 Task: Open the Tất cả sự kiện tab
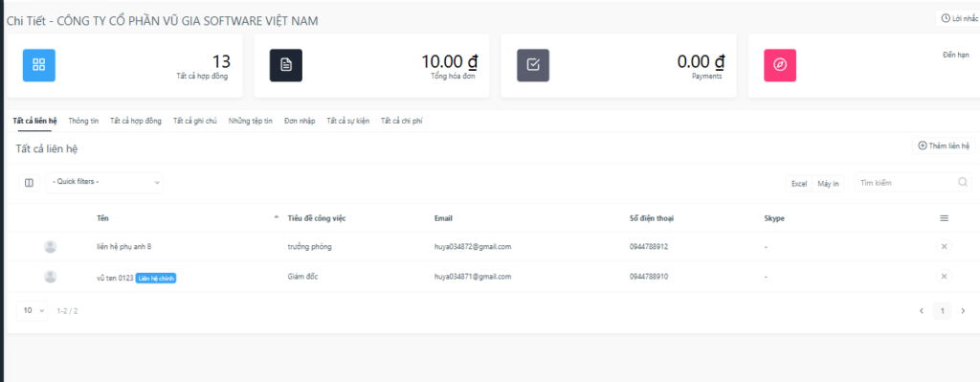pos(348,122)
